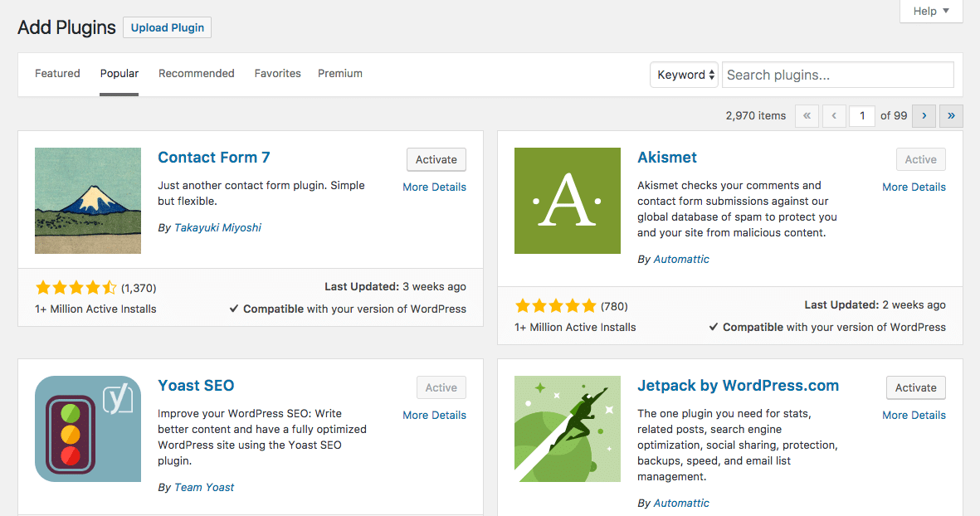Click the Contact Form 7 star rating

[76, 287]
